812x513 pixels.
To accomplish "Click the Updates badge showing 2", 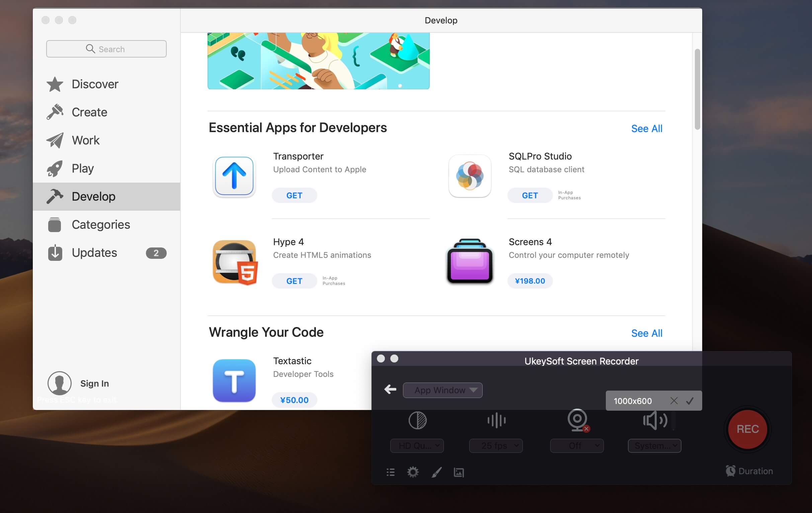I will tap(156, 253).
